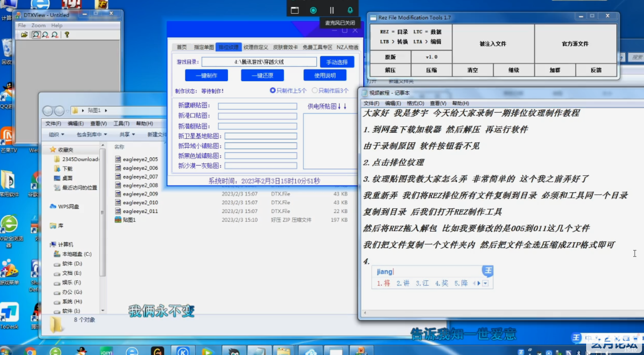Select 本地磁盘 (C:) in Explorer sidebar
The width and height of the screenshot is (644, 355).
pos(73,254)
